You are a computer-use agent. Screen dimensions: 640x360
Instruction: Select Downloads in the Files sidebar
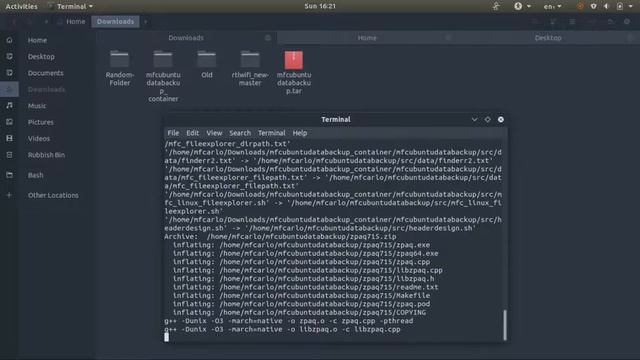46,89
